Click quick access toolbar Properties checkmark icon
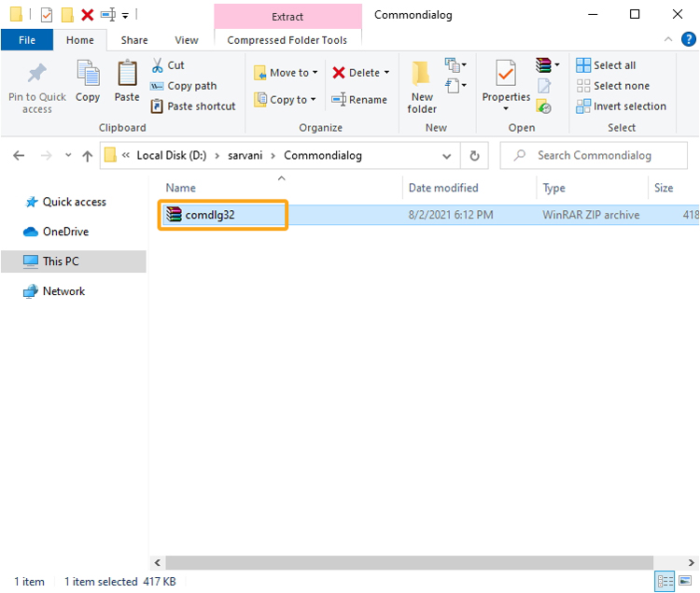 [47, 15]
